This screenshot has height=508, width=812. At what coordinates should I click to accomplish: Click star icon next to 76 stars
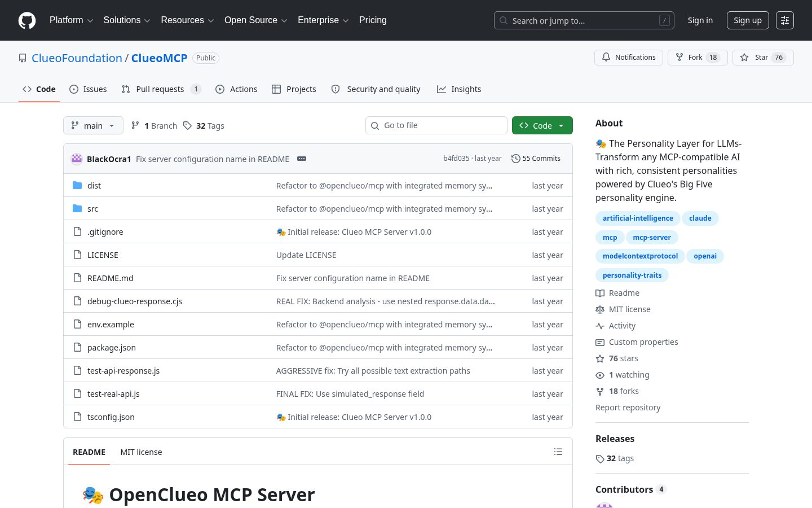pos(600,358)
